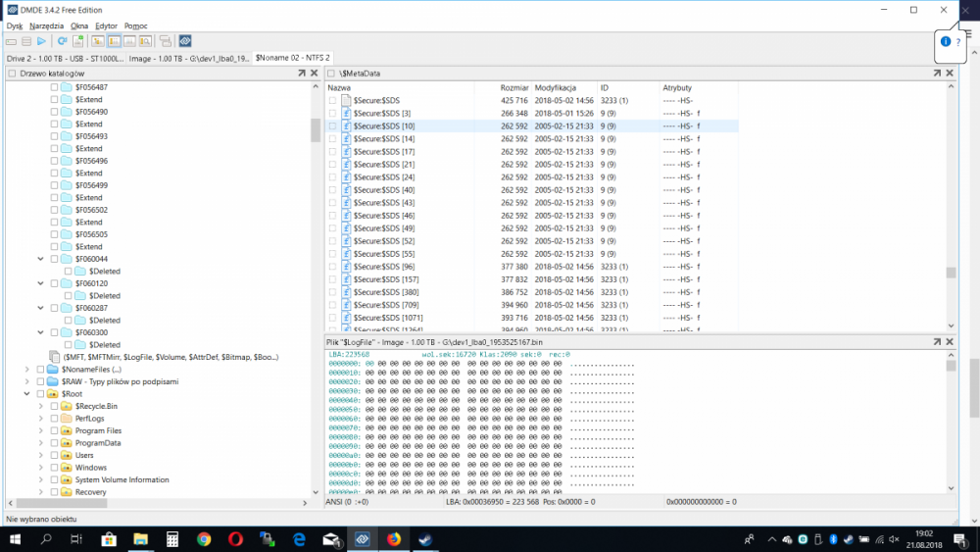Click the $Secure:$SDS [14] file icon
Viewport: 980px width, 552px height.
click(x=346, y=139)
